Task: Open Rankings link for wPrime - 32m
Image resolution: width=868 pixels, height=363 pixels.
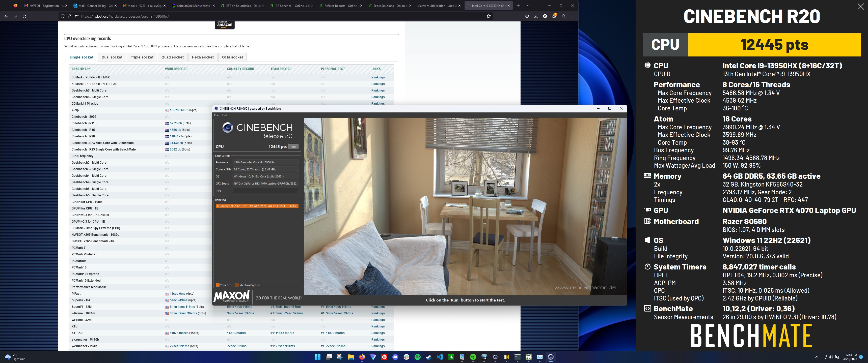Action: pos(378,320)
